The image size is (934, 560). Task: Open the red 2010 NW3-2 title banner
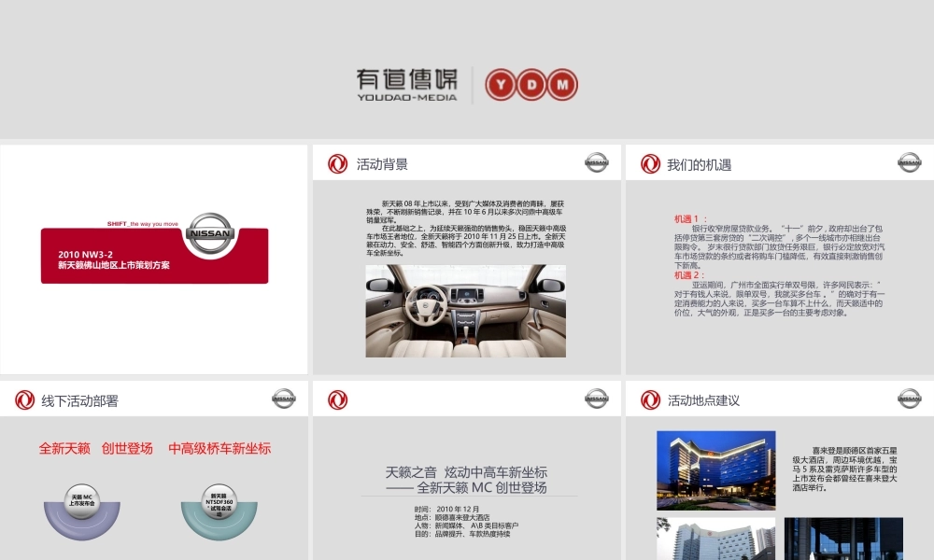[x=154, y=256]
